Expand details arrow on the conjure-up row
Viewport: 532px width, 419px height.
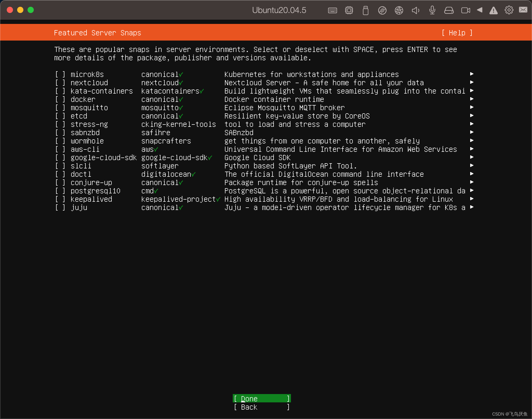472,182
